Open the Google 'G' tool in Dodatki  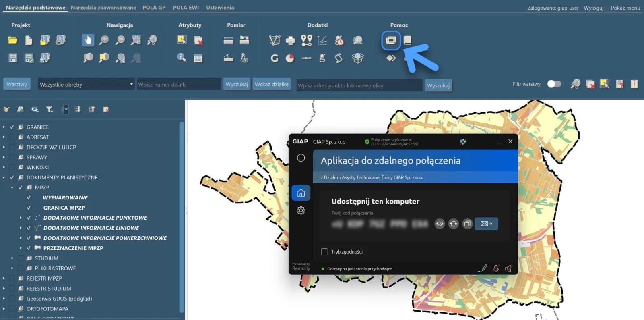275,58
